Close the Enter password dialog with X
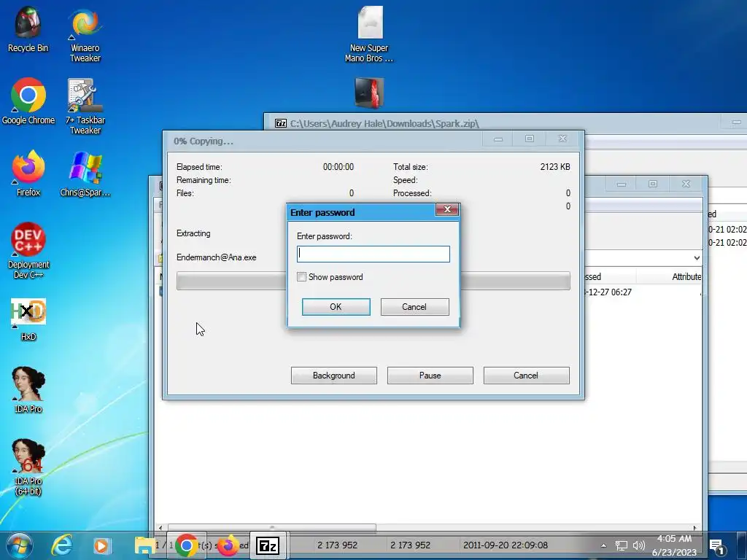The image size is (747, 560). [x=447, y=209]
